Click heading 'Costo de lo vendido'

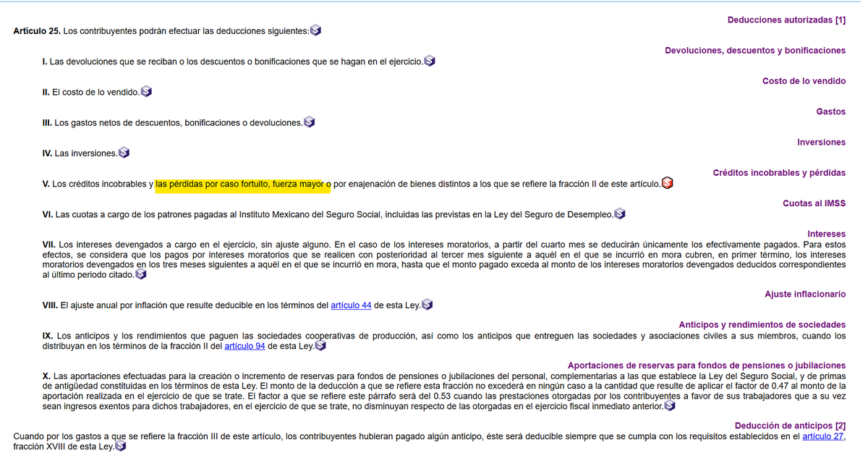tap(804, 81)
